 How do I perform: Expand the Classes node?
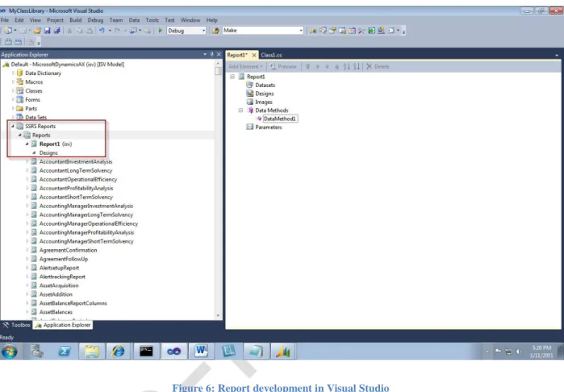[13, 90]
